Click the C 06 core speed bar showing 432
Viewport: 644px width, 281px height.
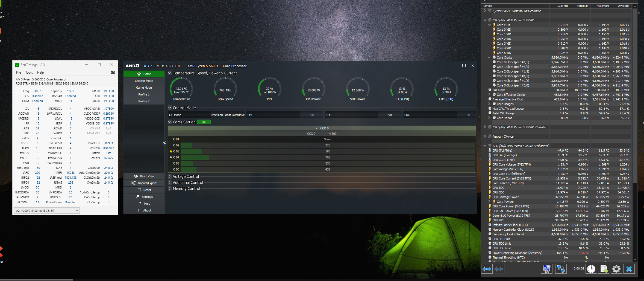(x=328, y=169)
